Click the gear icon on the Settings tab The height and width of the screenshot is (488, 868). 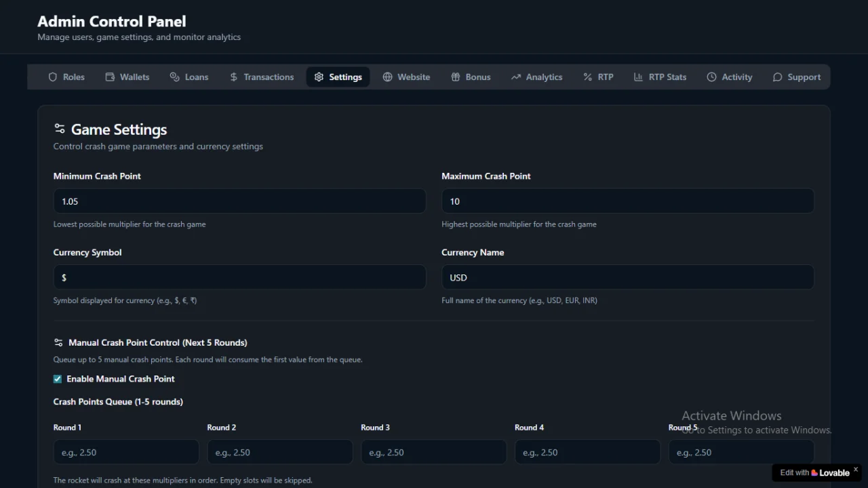(319, 77)
